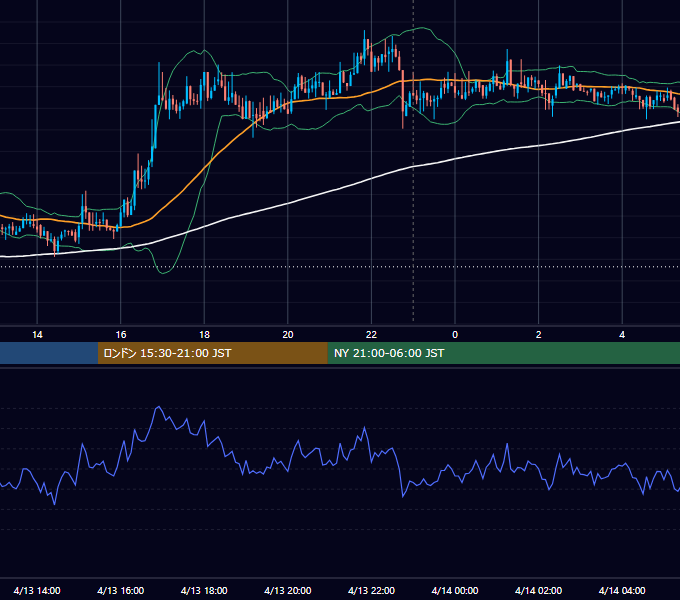The width and height of the screenshot is (680, 600).
Task: Click the 14 hour axis label
Action: click(37, 335)
